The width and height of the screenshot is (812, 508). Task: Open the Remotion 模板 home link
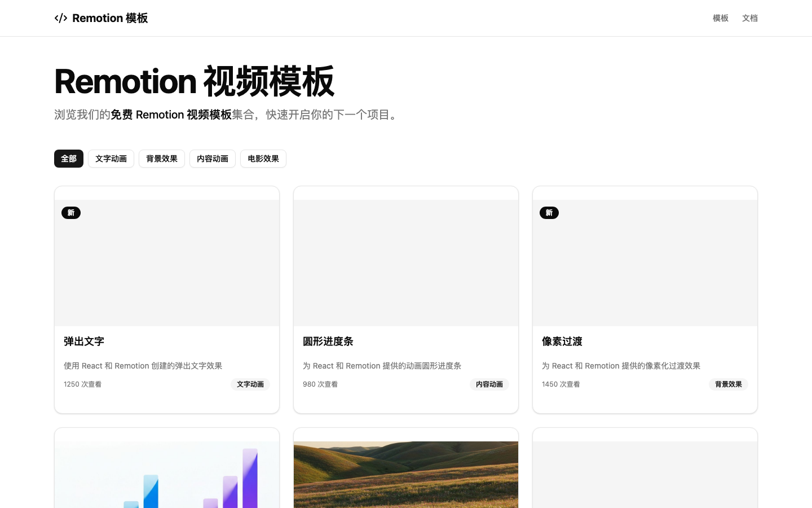pos(101,18)
